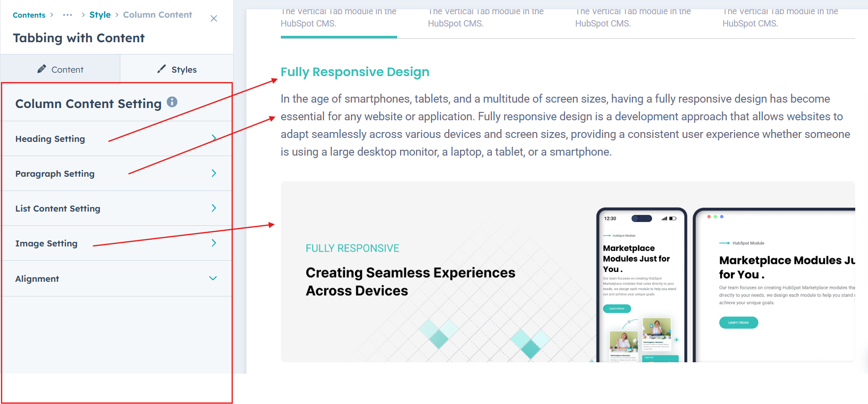This screenshot has width=868, height=404.
Task: Open Paragraph Setting with its right chevron
Action: pos(214,173)
